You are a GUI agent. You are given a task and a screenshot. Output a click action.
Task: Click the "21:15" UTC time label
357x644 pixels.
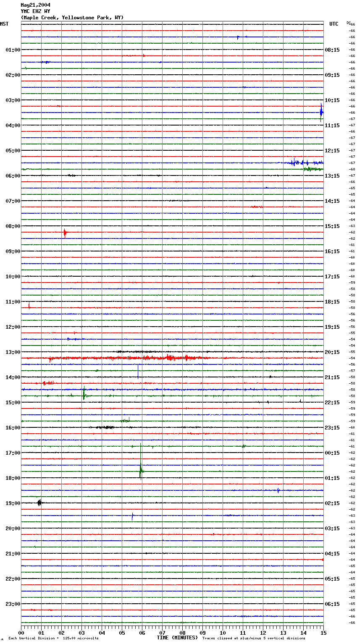point(332,377)
